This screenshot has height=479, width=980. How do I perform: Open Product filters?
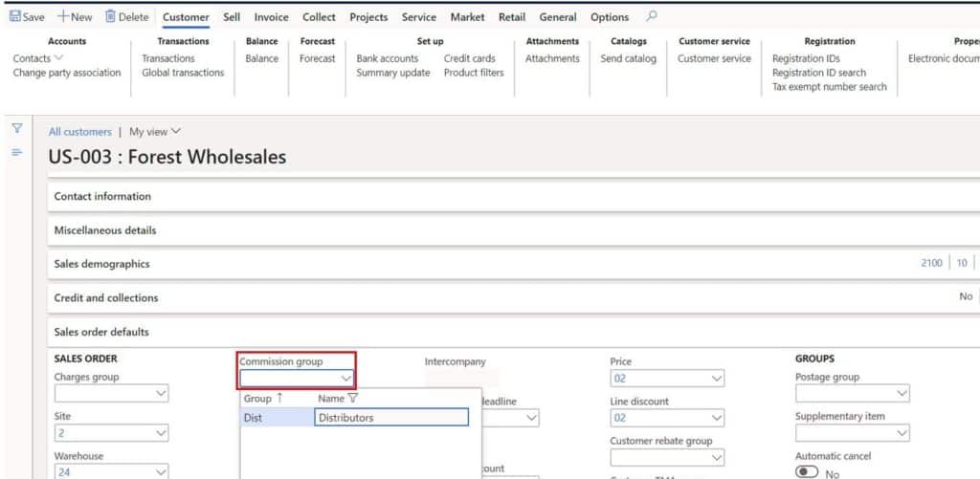pos(474,73)
